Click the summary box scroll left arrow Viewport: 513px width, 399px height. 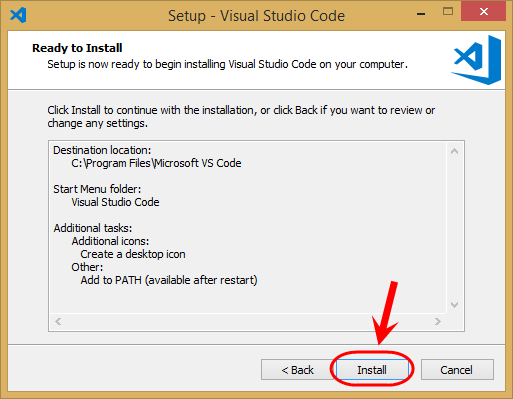[x=58, y=321]
